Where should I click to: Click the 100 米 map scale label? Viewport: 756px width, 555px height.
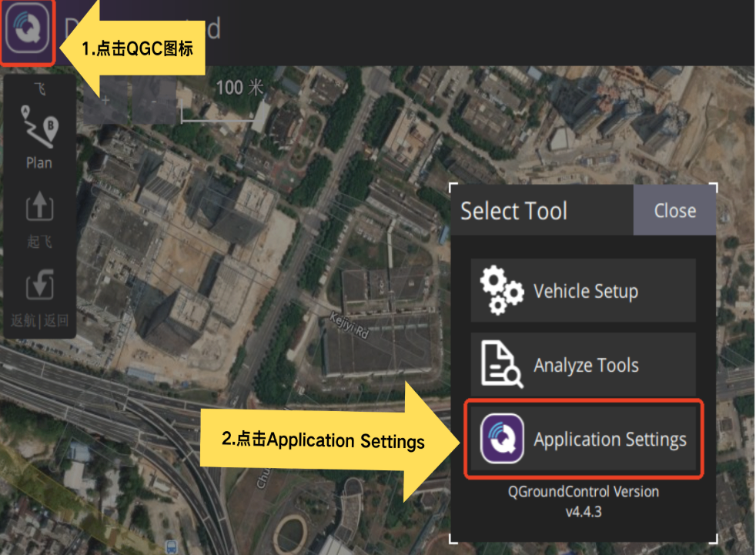(x=239, y=88)
